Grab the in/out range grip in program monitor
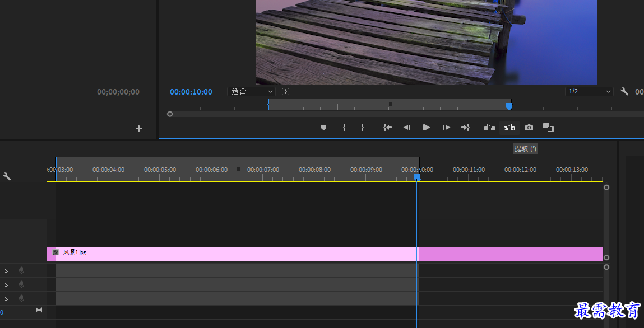The width and height of the screenshot is (644, 328). [390, 105]
